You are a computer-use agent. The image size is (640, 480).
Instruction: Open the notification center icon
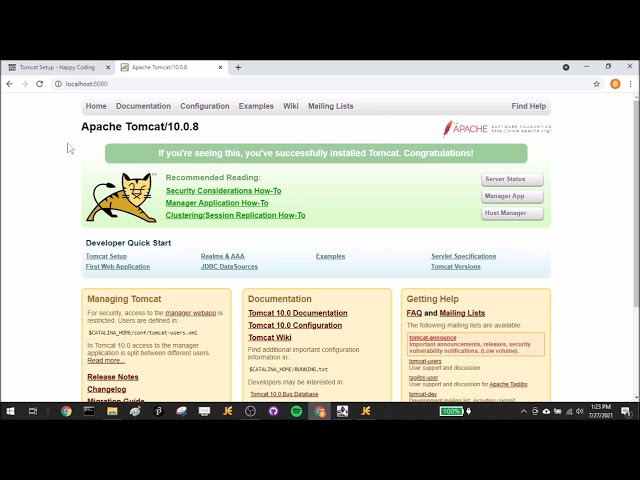[x=626, y=411]
